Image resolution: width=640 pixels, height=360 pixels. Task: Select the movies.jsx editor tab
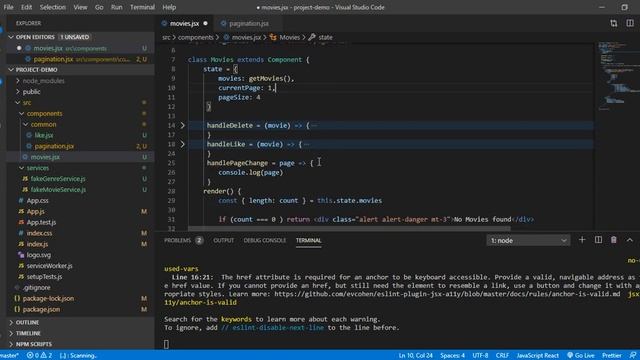pos(184,24)
